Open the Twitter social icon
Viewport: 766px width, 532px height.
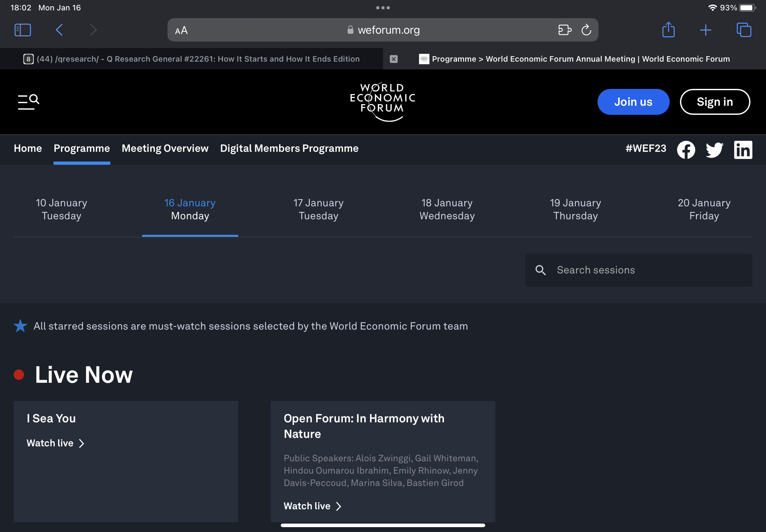point(715,150)
